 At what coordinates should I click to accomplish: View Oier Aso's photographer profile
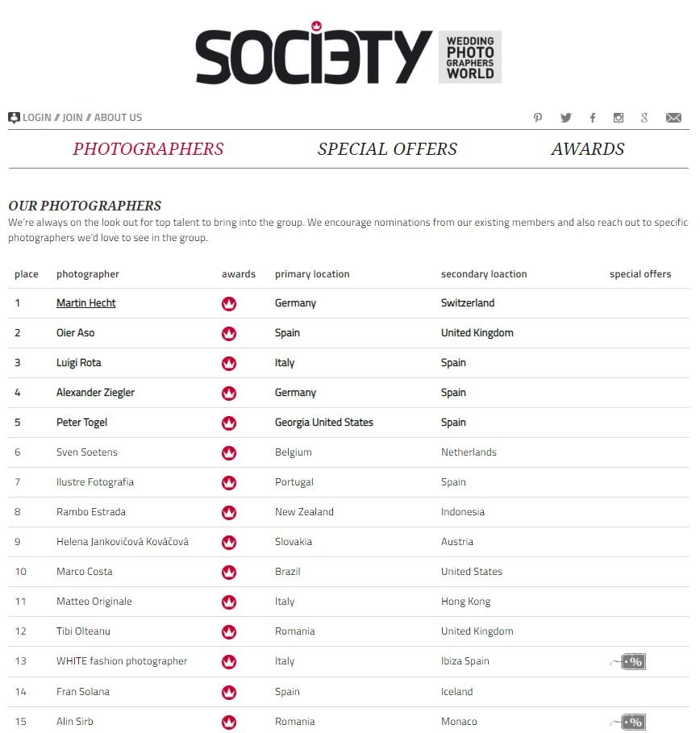[76, 333]
